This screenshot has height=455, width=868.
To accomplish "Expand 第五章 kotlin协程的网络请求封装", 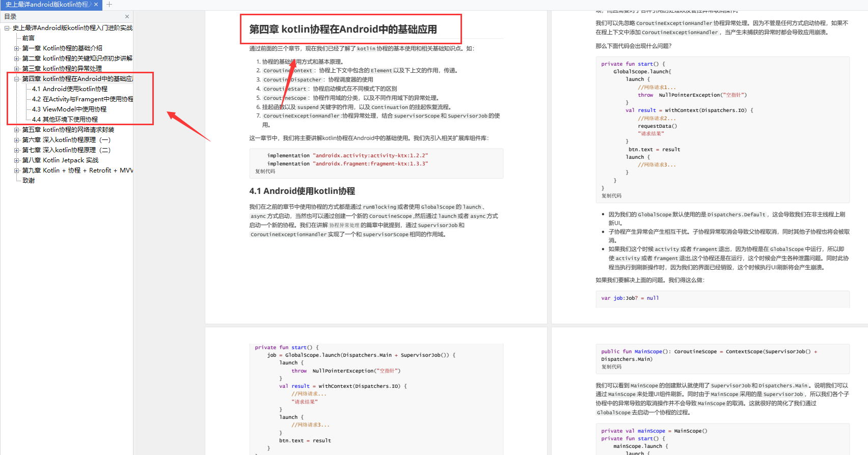I will click(16, 130).
